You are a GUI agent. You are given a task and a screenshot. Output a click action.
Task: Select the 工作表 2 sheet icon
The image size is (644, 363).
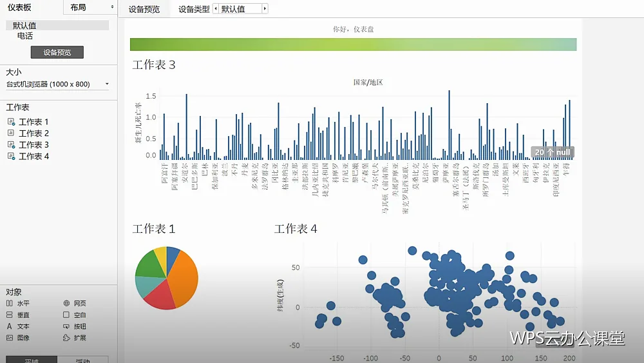[11, 133]
